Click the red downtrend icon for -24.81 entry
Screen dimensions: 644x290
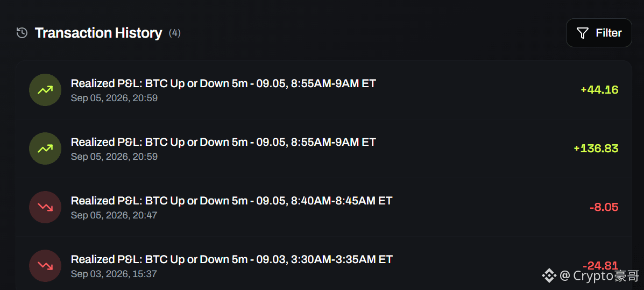45,265
